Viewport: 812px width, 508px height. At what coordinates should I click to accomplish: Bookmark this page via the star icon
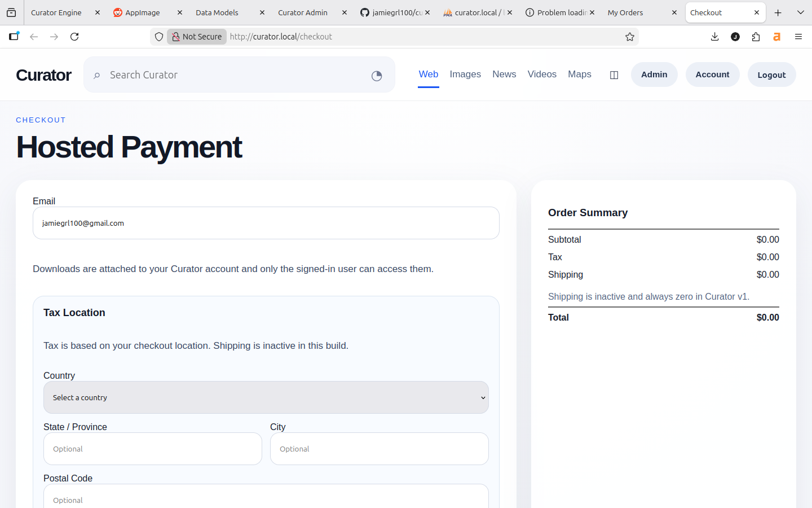click(629, 36)
